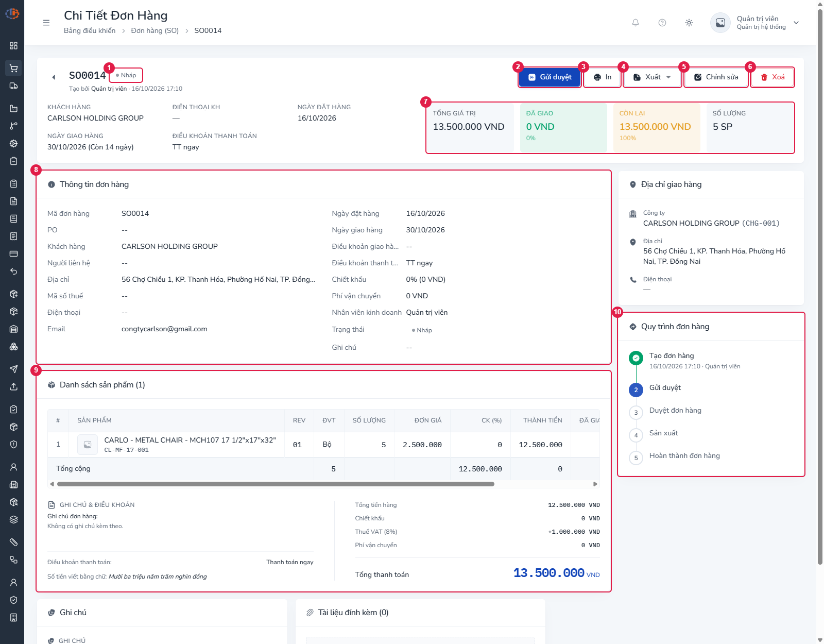Click the page vertical scrollbar
Viewport: 824px width, 644px height.
click(x=820, y=286)
